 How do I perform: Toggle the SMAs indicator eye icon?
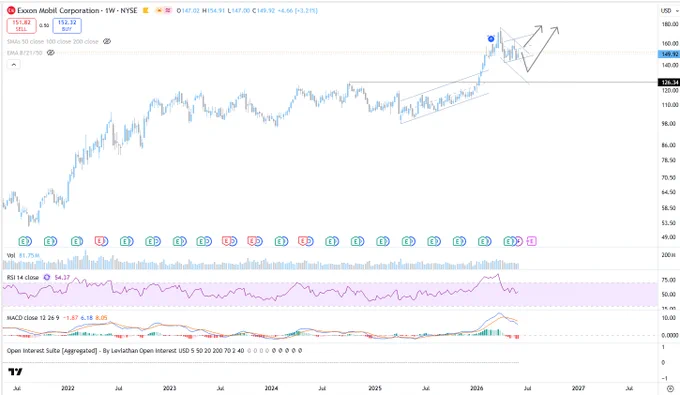click(x=107, y=42)
